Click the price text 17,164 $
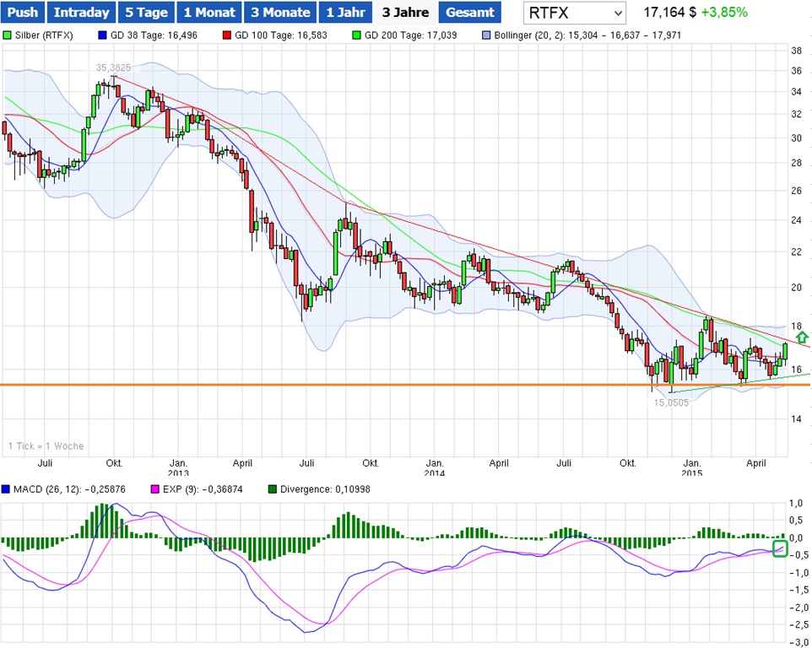Screen dimensions: 812x648 point(669,13)
